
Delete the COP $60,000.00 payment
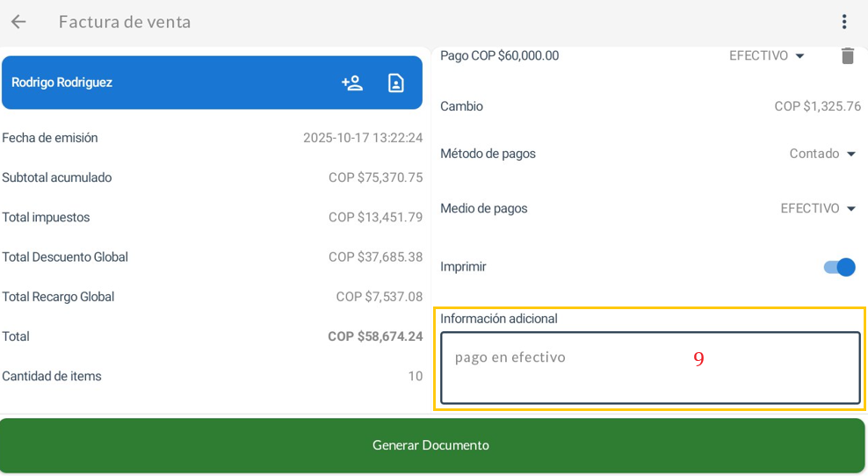[847, 56]
